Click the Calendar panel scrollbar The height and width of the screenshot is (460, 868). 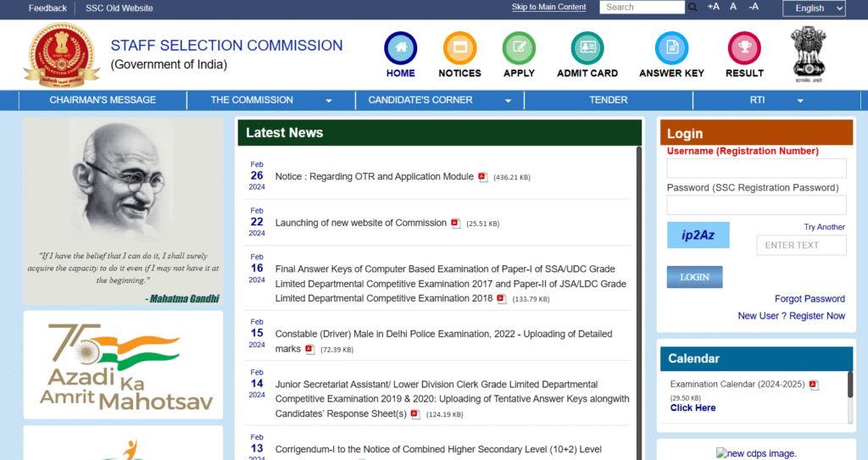coord(850,385)
